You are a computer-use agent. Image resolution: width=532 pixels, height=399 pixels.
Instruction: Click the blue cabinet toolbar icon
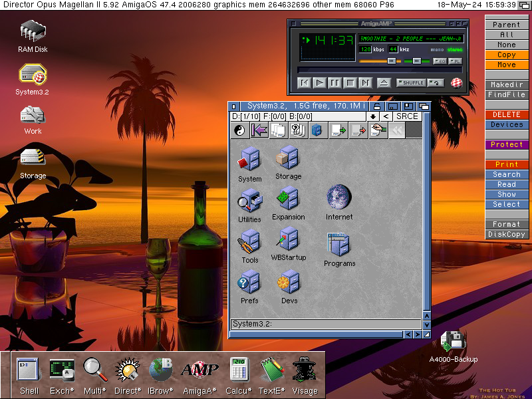point(317,130)
